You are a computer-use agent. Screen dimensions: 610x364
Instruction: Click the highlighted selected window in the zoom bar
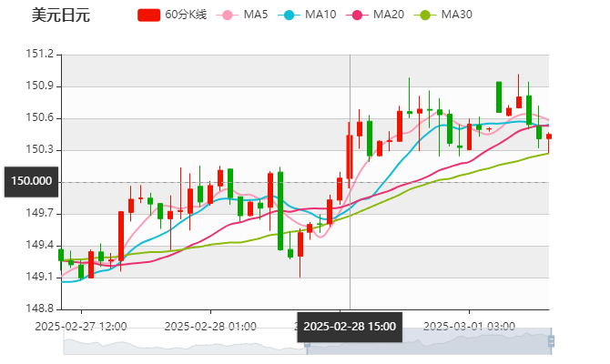tap(428, 342)
